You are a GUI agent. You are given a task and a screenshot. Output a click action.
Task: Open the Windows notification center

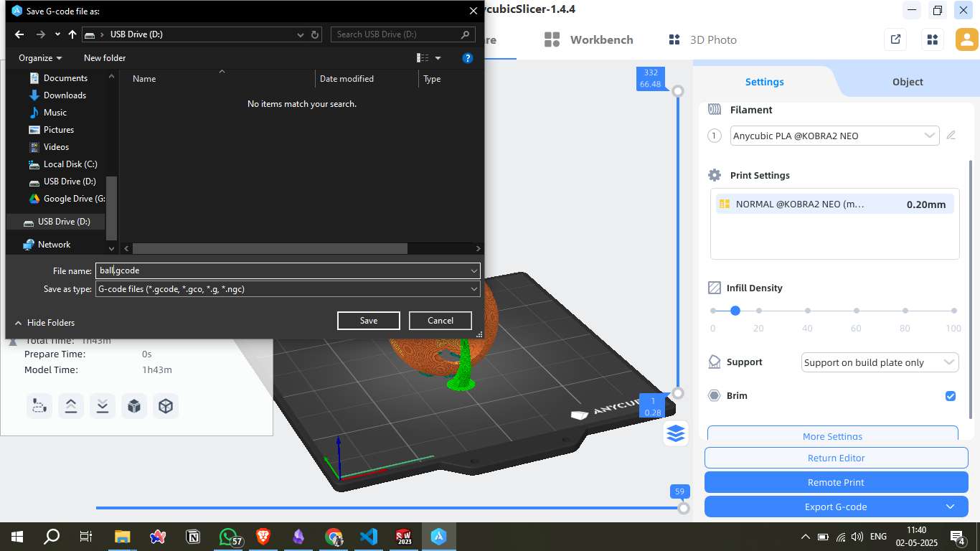tap(958, 537)
